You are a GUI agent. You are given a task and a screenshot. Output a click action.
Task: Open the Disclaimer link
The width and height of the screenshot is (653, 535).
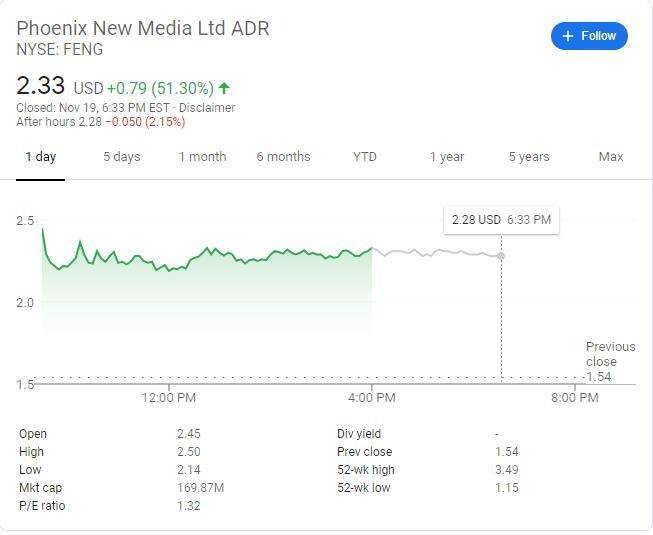click(x=207, y=108)
